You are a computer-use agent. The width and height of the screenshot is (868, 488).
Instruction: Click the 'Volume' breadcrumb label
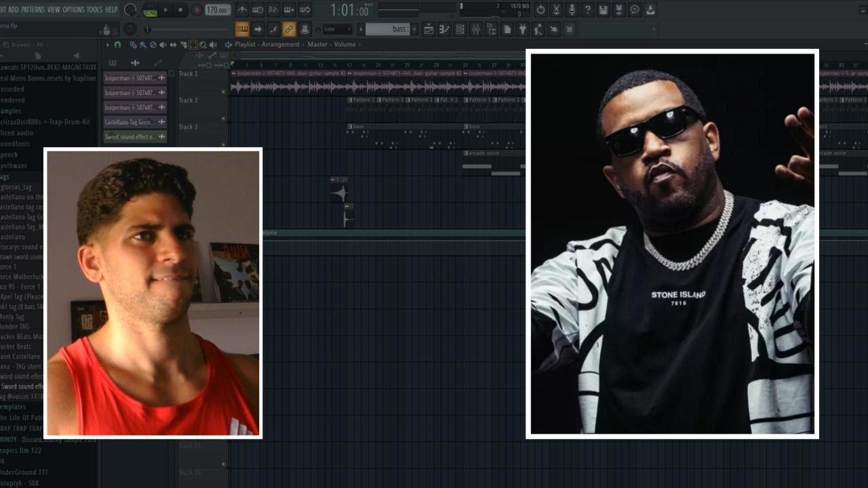(344, 45)
